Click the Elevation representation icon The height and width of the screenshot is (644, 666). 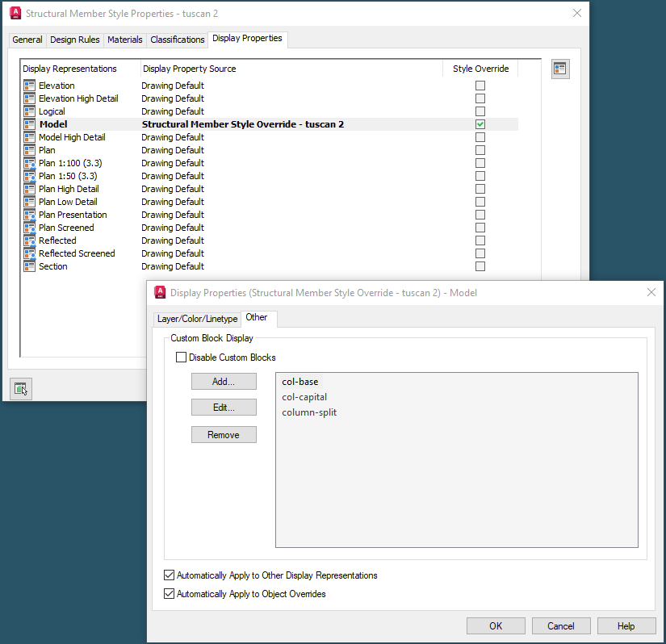point(30,85)
